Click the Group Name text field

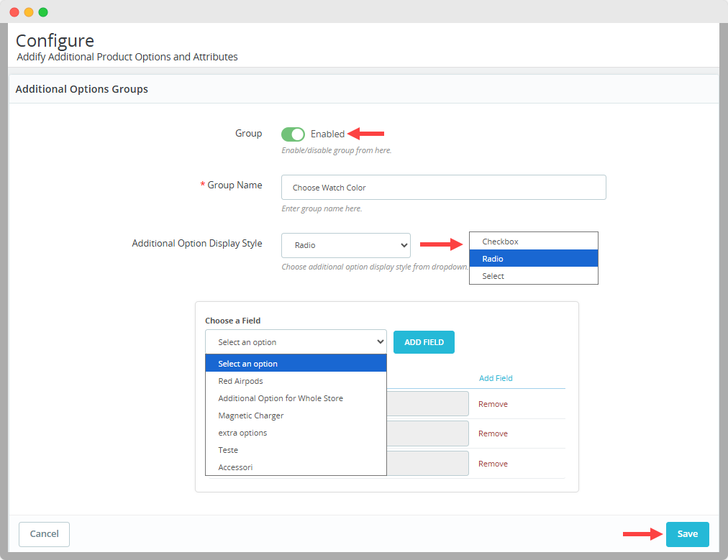pyautogui.click(x=443, y=188)
